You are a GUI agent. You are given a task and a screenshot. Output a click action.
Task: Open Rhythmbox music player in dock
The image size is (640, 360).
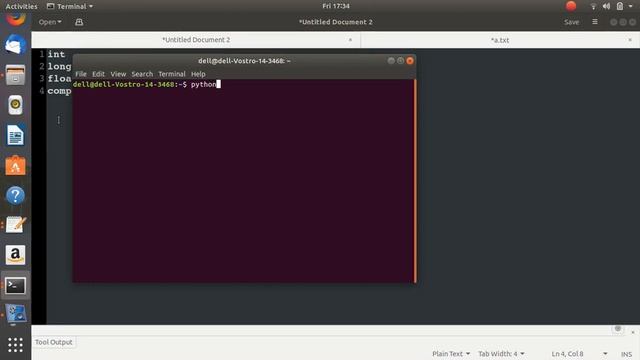point(16,105)
